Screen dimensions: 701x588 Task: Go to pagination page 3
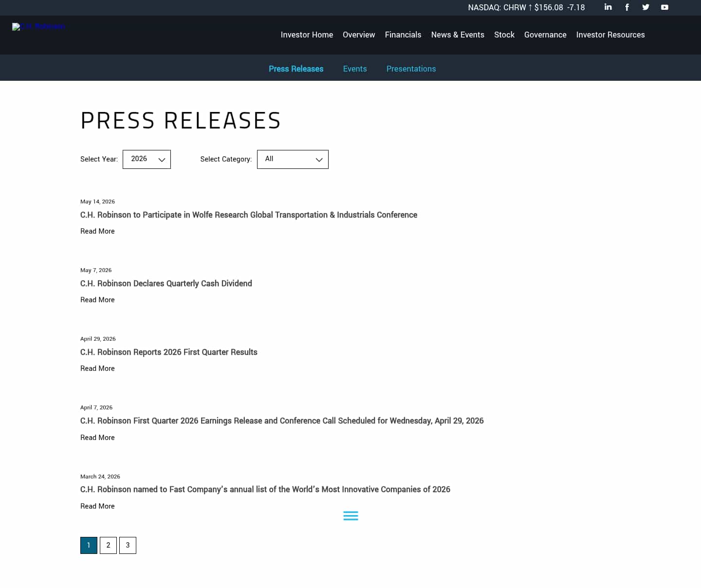pyautogui.click(x=128, y=545)
